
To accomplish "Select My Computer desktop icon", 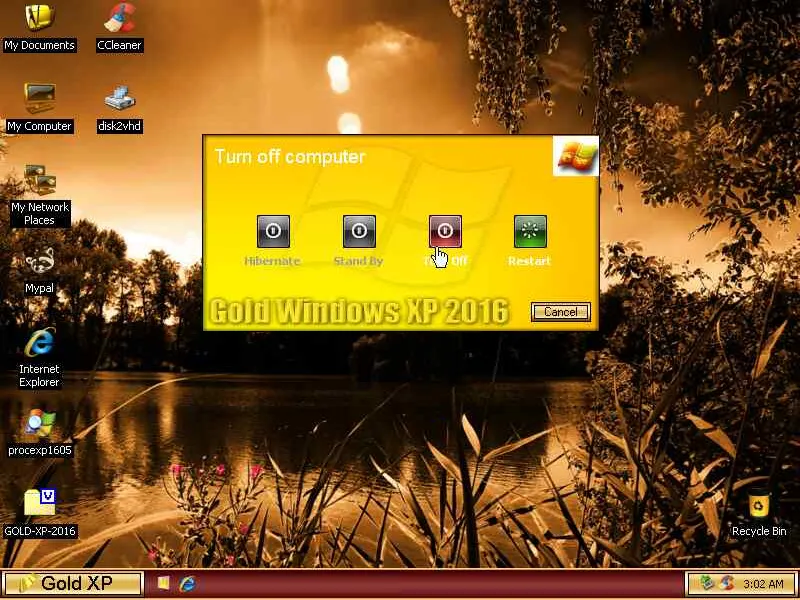I will click(39, 98).
